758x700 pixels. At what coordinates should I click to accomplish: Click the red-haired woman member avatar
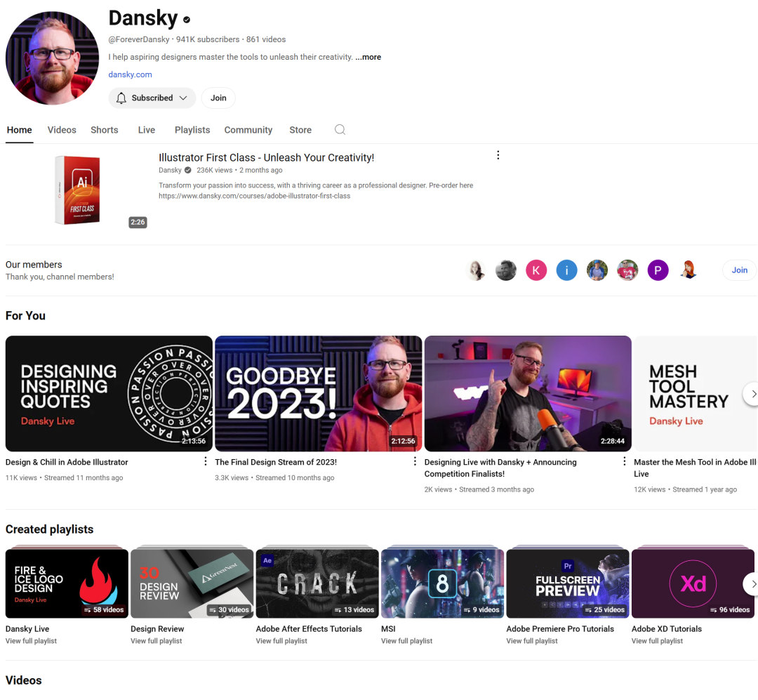coord(689,270)
